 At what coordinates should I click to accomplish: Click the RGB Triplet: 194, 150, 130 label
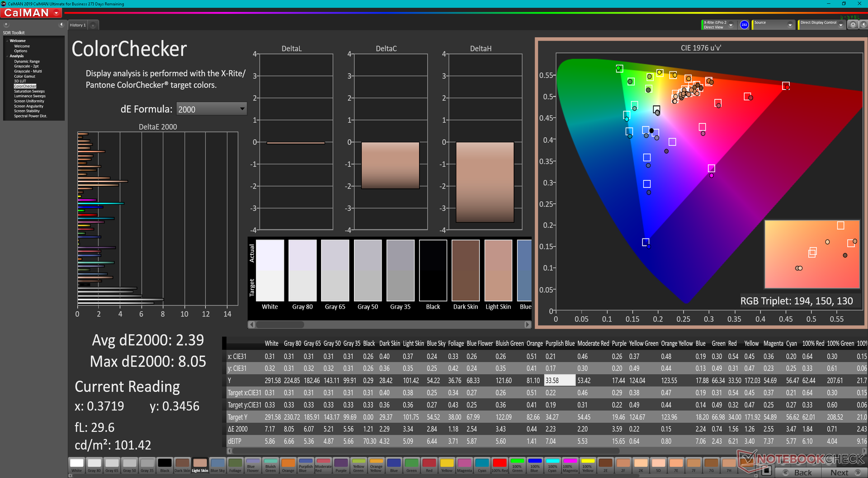pos(797,301)
